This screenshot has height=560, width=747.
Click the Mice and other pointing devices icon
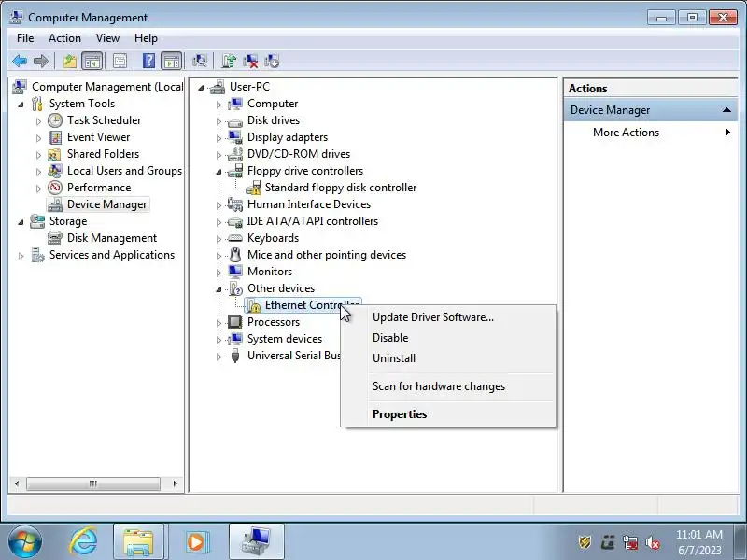[x=235, y=255]
